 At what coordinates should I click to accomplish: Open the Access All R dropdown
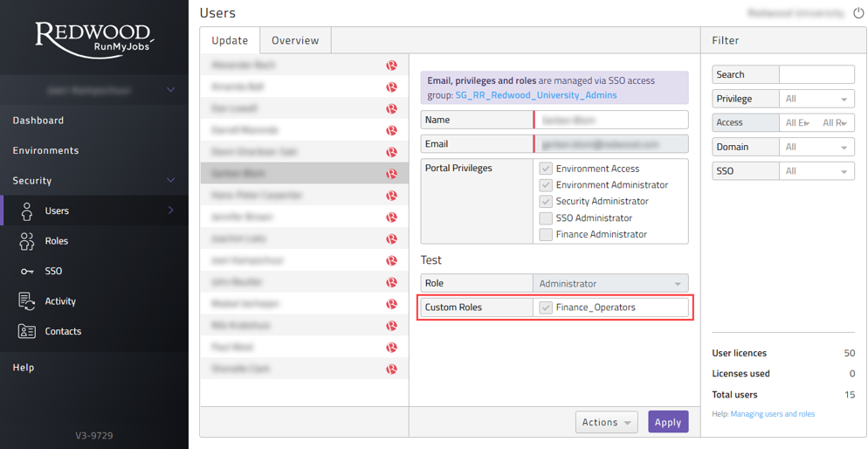(x=836, y=123)
